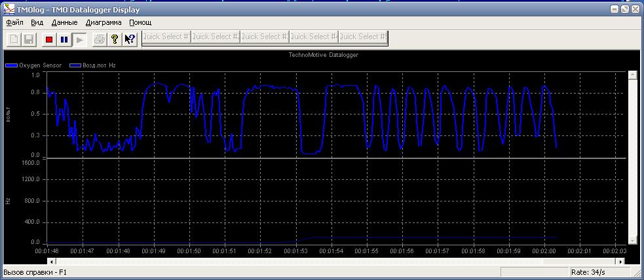
Task: Click the New document toolbar icon
Action: (13, 39)
